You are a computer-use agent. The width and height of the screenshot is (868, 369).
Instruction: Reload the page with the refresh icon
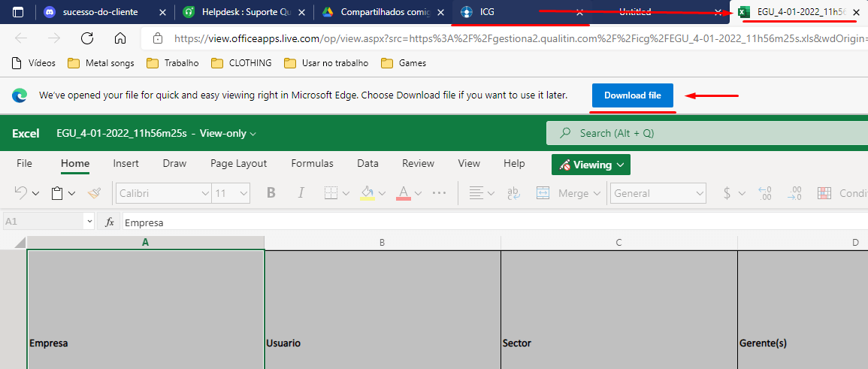coord(87,38)
